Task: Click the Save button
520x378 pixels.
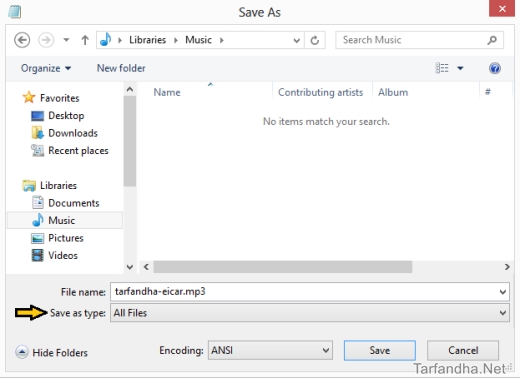Action: coord(380,350)
